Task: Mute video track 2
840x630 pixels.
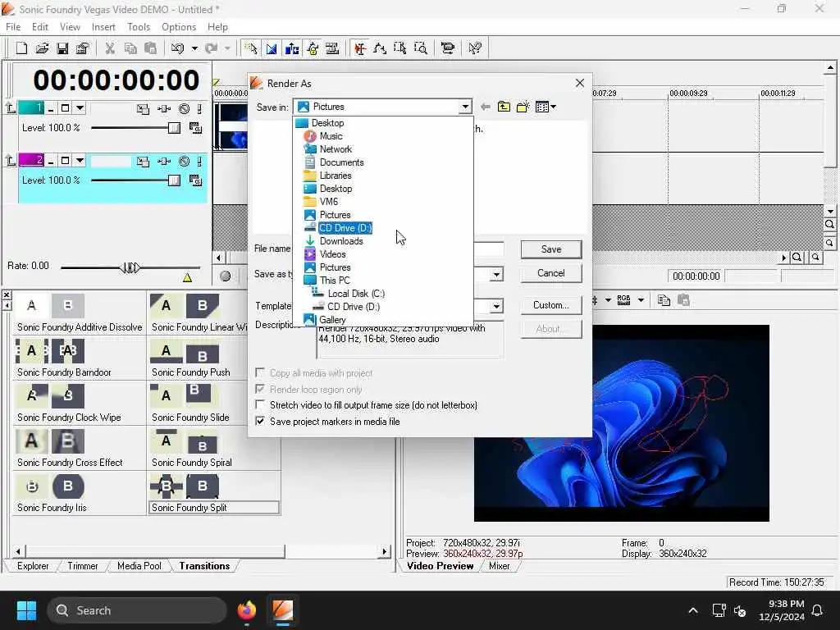Action: click(184, 162)
